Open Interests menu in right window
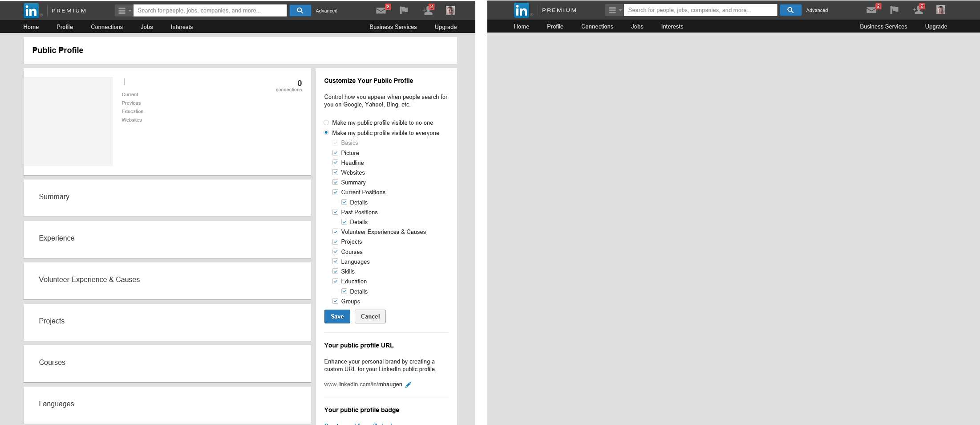 click(672, 27)
